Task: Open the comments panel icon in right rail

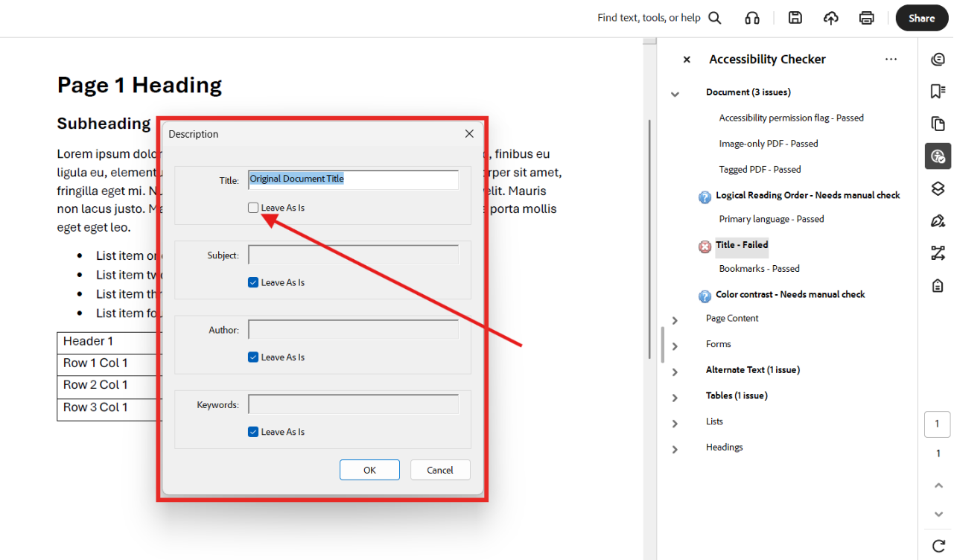Action: pyautogui.click(x=938, y=60)
